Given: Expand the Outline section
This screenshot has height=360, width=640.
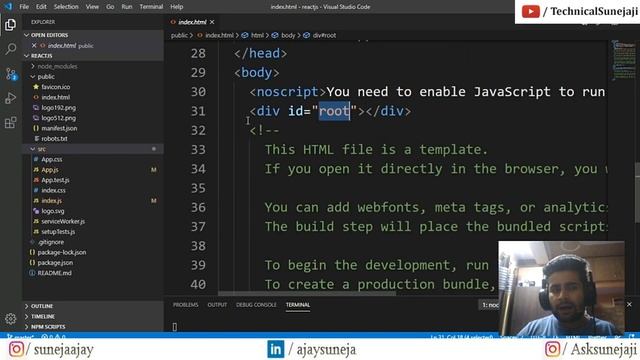Looking at the screenshot, I should coord(93,306).
